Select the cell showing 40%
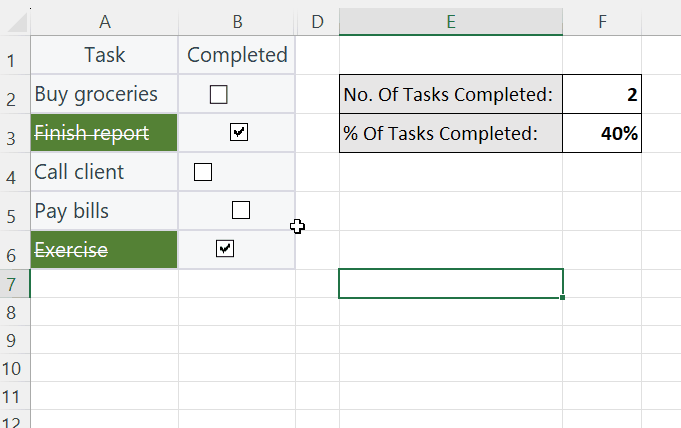This screenshot has width=681, height=428. 602,133
